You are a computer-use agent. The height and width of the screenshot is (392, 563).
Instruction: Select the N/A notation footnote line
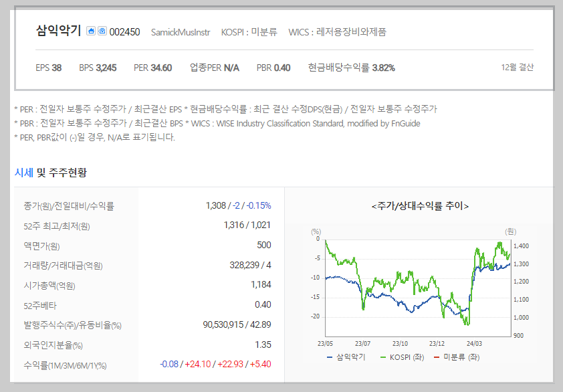pyautogui.click(x=95, y=137)
